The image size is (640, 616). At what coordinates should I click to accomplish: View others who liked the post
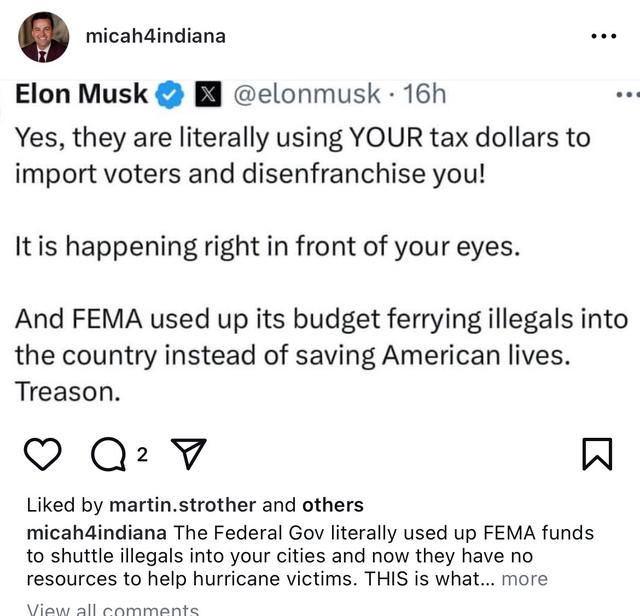333,505
